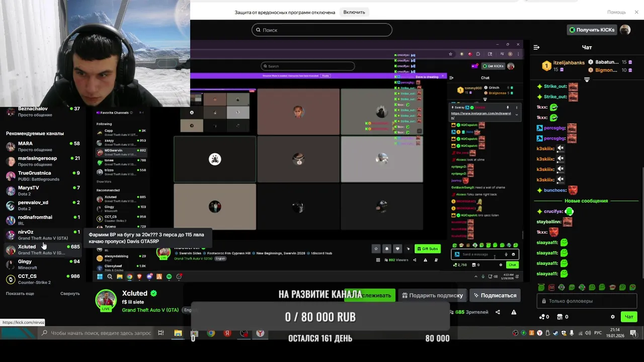Open chat settings gear icon
644x362 pixels.
pyautogui.click(x=613, y=317)
